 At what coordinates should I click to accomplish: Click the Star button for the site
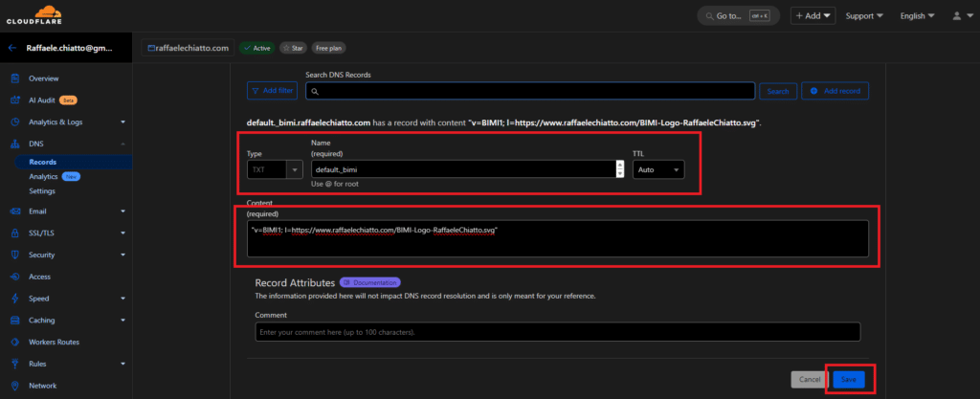[293, 48]
